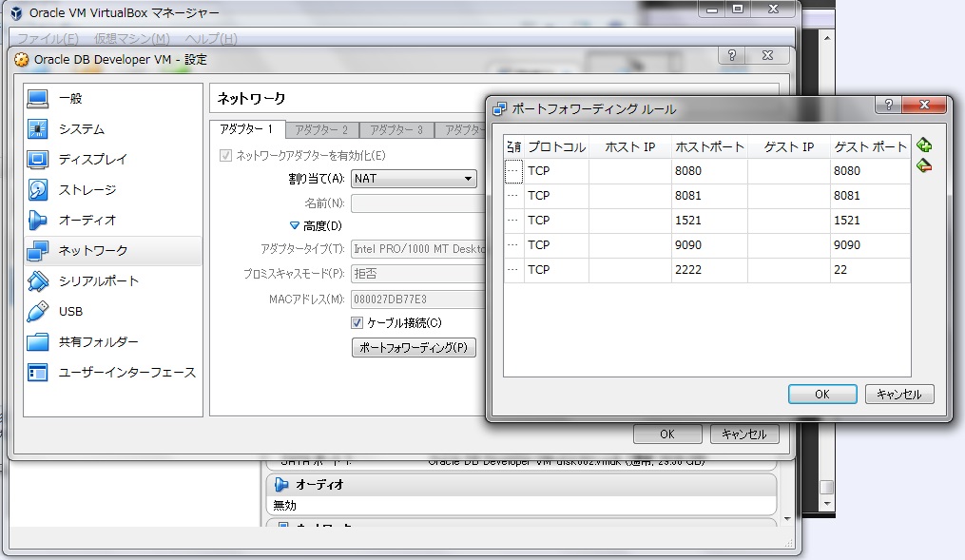The width and height of the screenshot is (965, 560).
Task: Confirm port forwarding rules with OK
Action: coord(822,394)
